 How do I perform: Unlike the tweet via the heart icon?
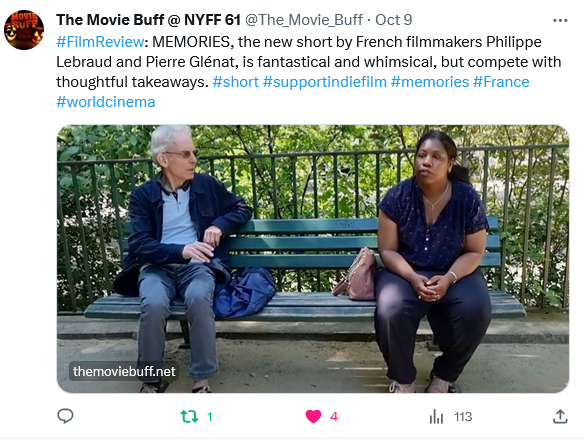coord(313,416)
